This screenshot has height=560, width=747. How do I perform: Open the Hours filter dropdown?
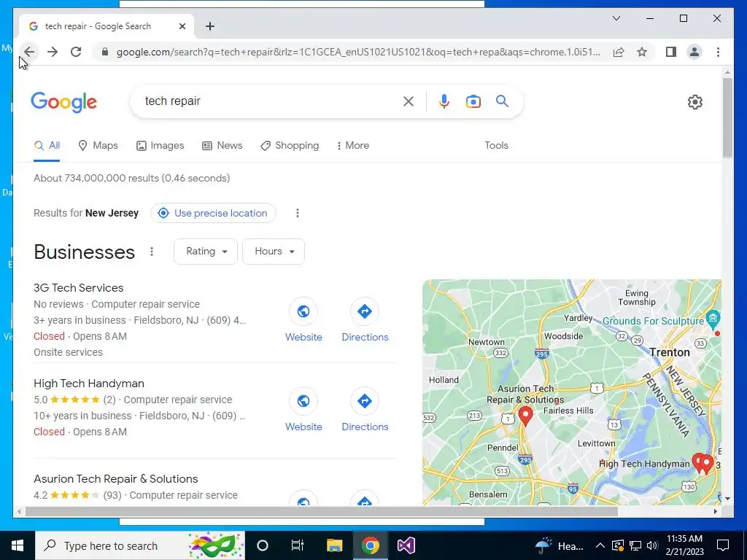click(x=274, y=252)
